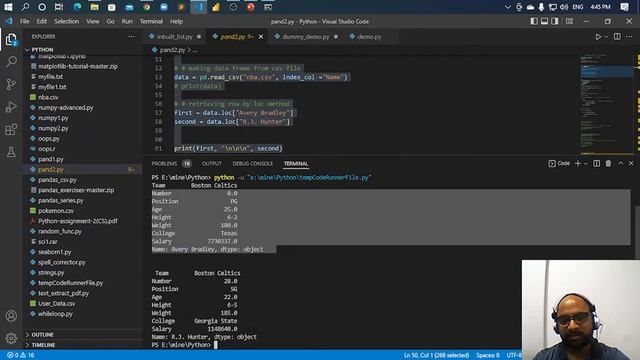Switch to inbuilt_list.py tab
The height and width of the screenshot is (360, 640).
coord(175,37)
